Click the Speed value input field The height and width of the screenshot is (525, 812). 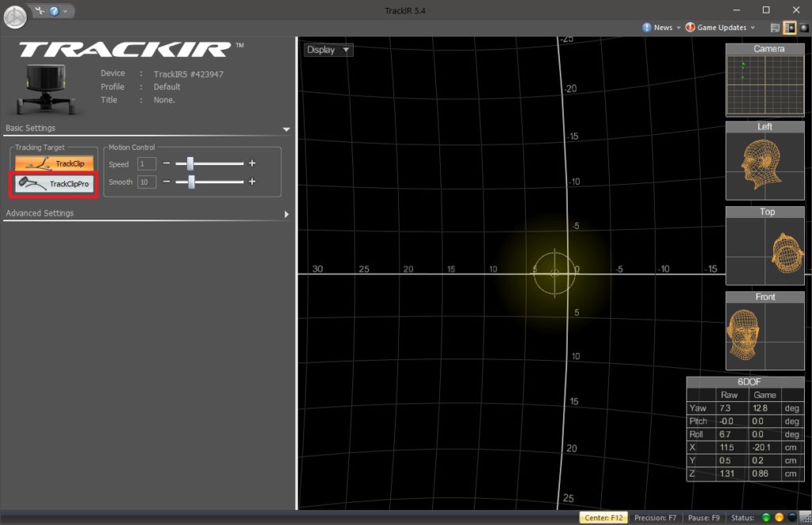pyautogui.click(x=147, y=164)
